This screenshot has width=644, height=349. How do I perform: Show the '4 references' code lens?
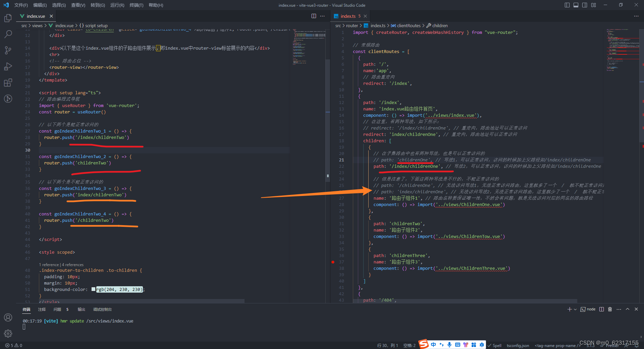pyautogui.click(x=73, y=265)
